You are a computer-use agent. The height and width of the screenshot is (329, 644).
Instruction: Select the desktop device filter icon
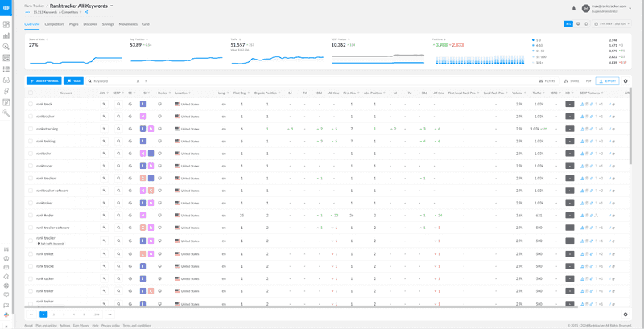[x=578, y=24]
